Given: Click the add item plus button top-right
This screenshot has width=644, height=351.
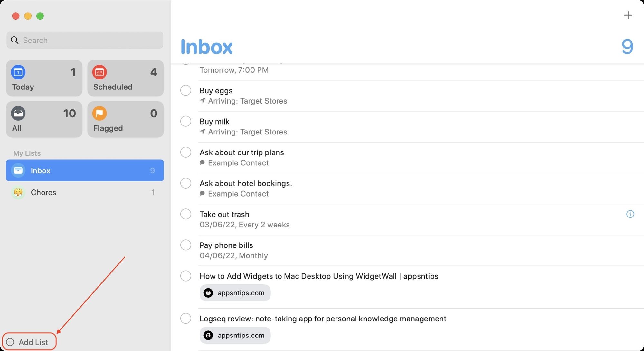Looking at the screenshot, I should (628, 15).
